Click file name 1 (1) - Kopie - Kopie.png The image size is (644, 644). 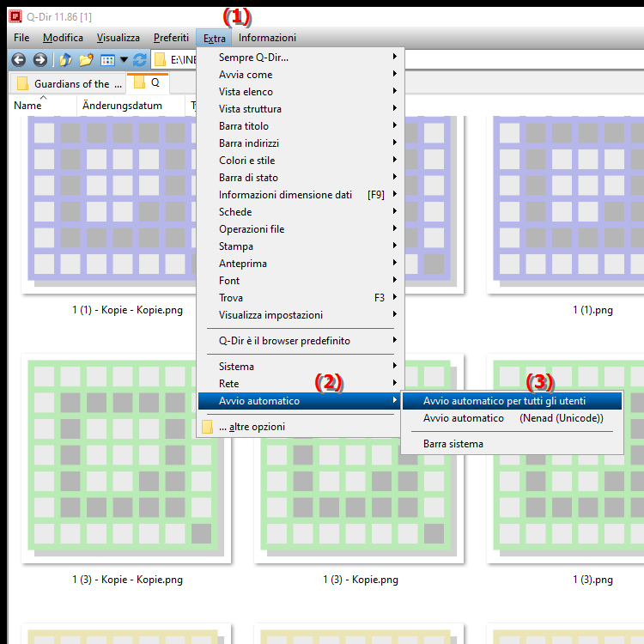[127, 310]
